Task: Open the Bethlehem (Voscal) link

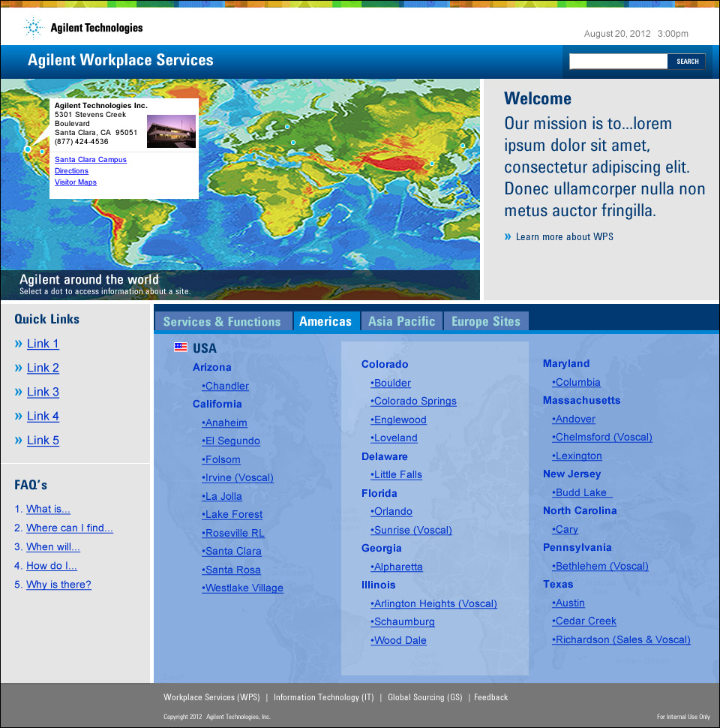Action: click(600, 566)
